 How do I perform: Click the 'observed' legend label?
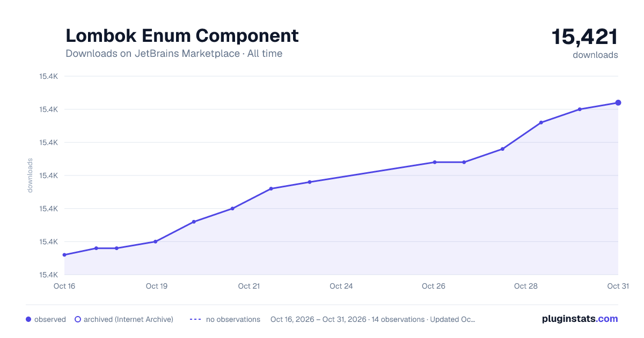point(50,319)
